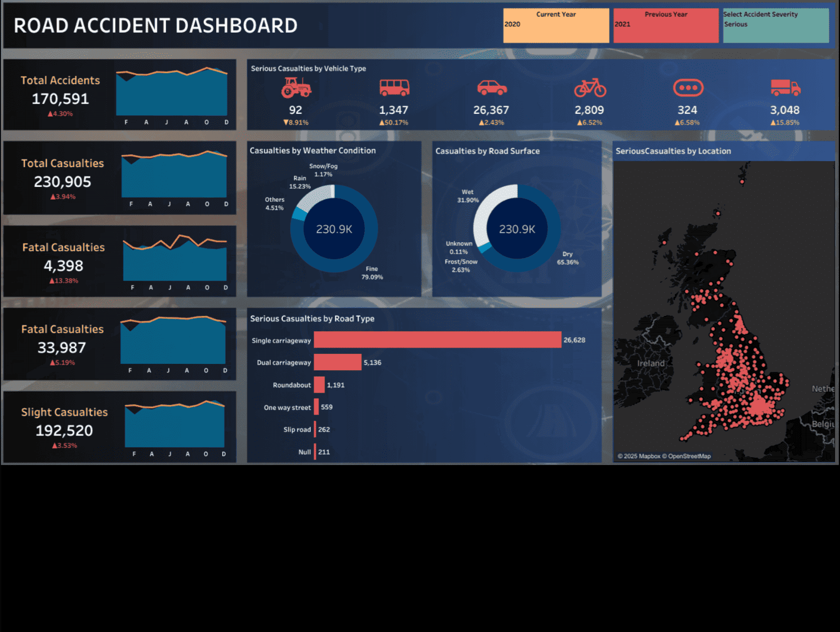Select the Single carriageway bar

click(437, 340)
